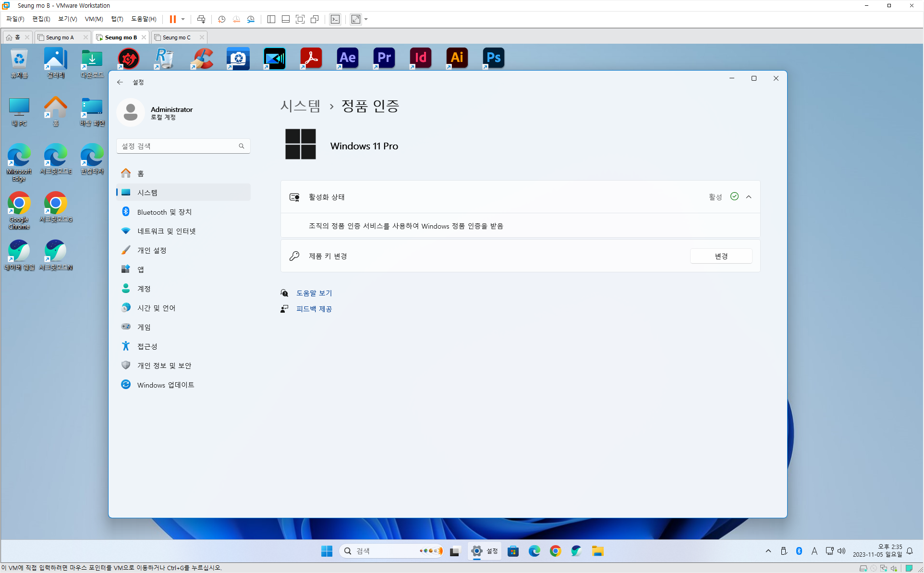This screenshot has width=924, height=573.
Task: Click the enter full screen mode icon
Action: click(300, 19)
